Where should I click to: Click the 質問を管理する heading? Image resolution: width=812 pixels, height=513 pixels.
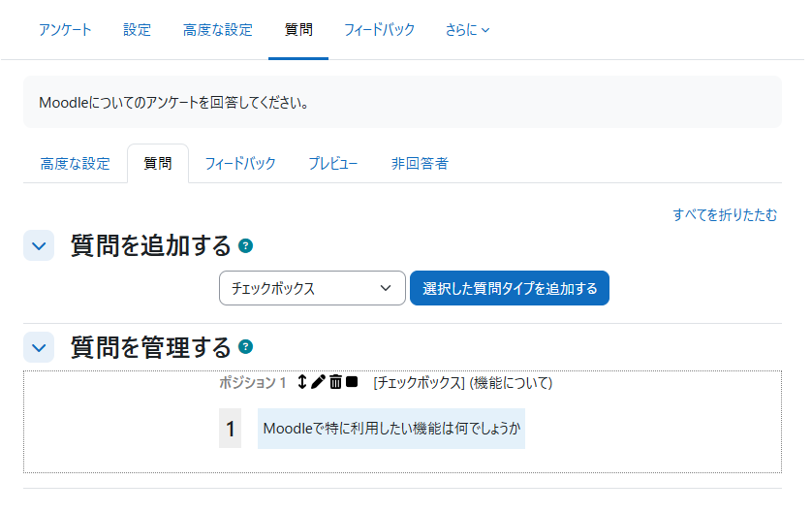pyautogui.click(x=151, y=347)
